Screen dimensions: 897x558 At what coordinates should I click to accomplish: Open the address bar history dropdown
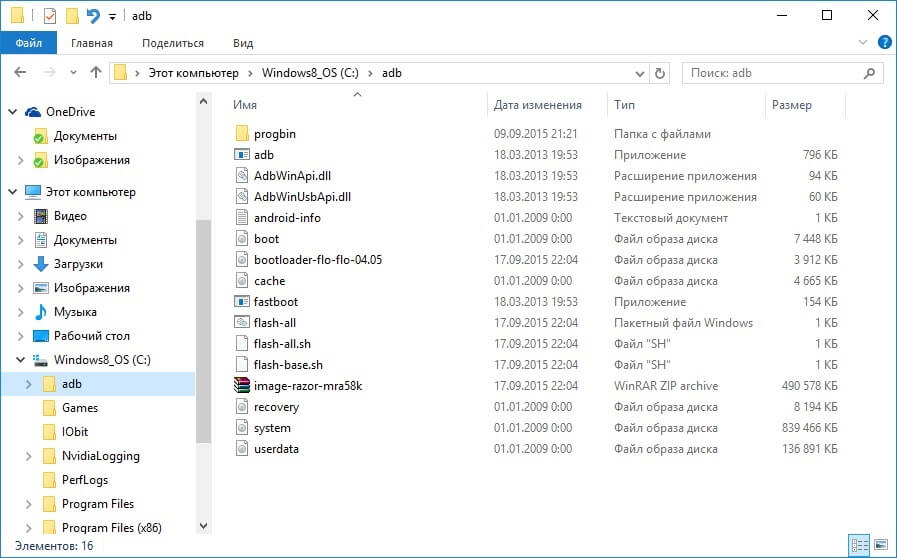pos(640,73)
